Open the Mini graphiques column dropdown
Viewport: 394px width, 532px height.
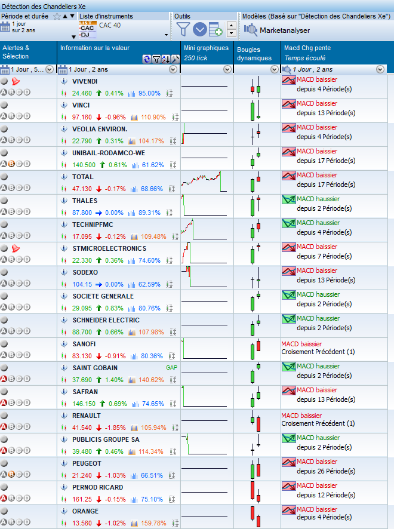tap(227, 69)
